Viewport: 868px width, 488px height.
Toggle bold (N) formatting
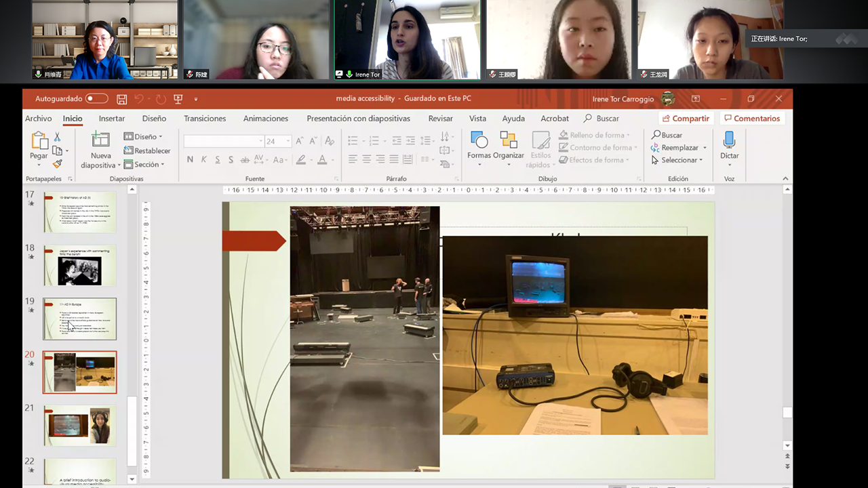pyautogui.click(x=190, y=160)
